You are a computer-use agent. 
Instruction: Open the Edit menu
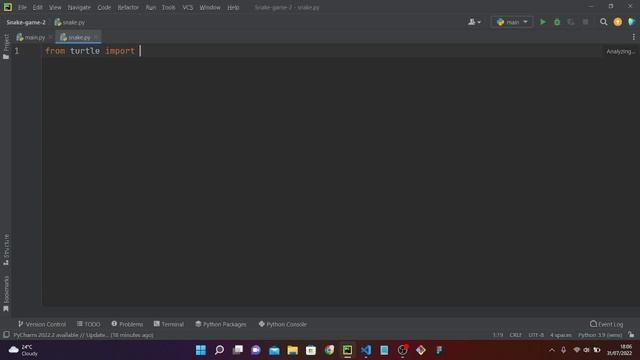click(38, 7)
